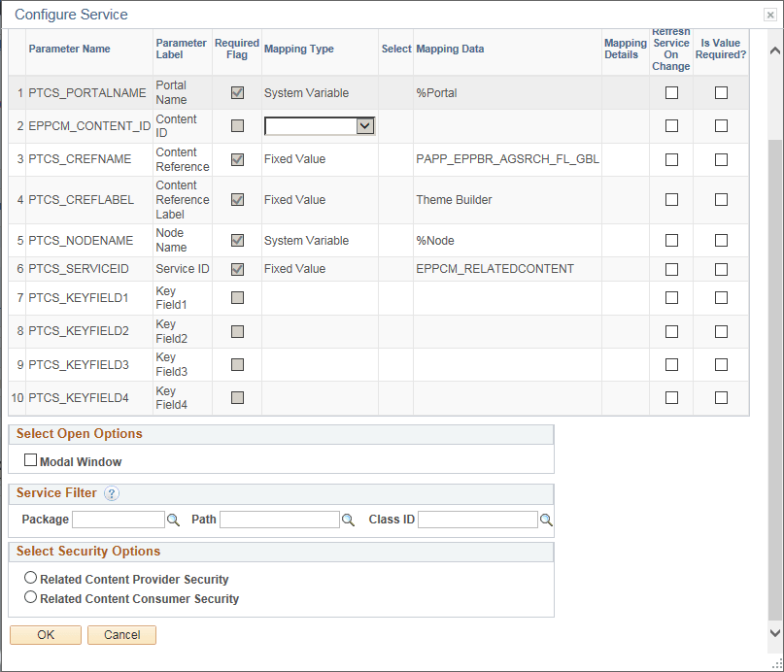This screenshot has height=672, width=784.
Task: Select Related Content Provider Security
Action: 30,577
